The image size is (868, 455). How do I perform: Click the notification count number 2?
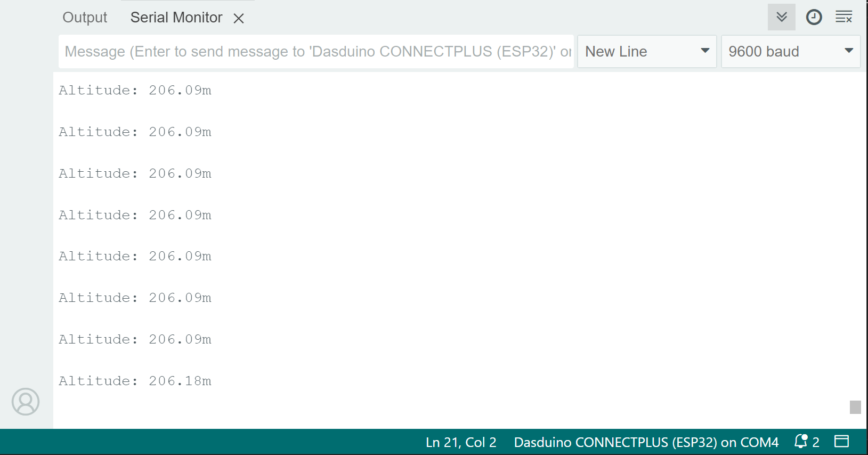coord(816,442)
